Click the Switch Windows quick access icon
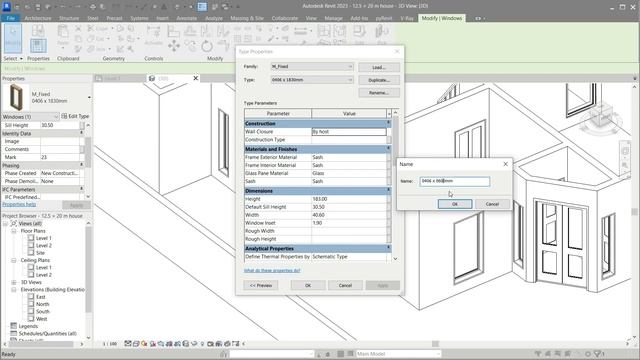 (x=225, y=7)
